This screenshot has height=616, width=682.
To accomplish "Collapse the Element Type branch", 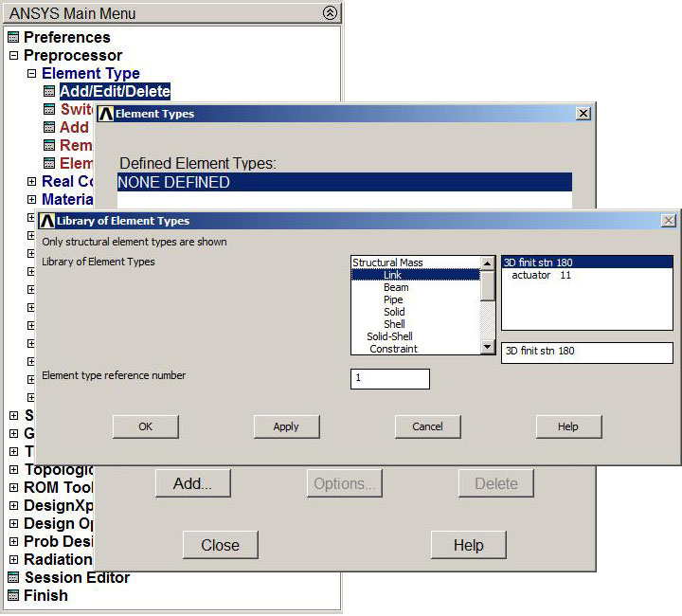I will point(31,74).
